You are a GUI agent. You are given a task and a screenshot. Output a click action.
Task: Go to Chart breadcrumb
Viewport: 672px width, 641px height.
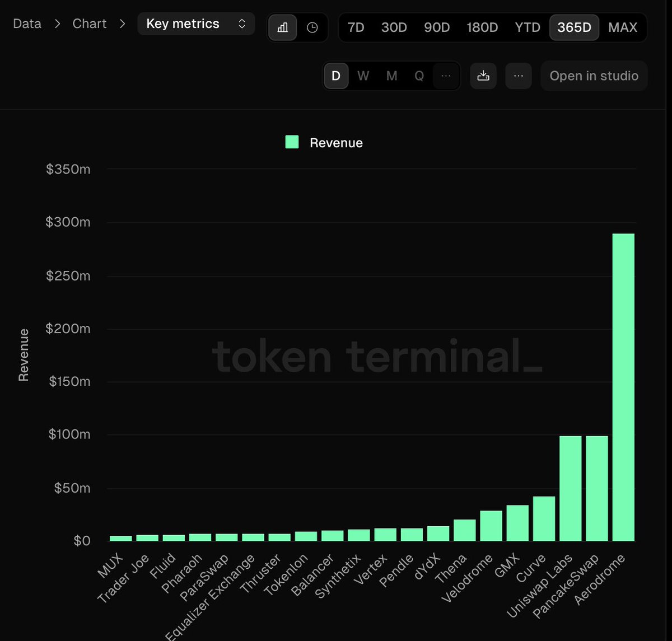[90, 24]
